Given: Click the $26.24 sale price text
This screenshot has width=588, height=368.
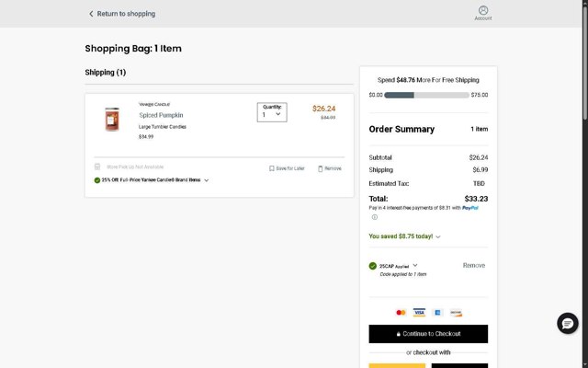Looking at the screenshot, I should pyautogui.click(x=324, y=109).
